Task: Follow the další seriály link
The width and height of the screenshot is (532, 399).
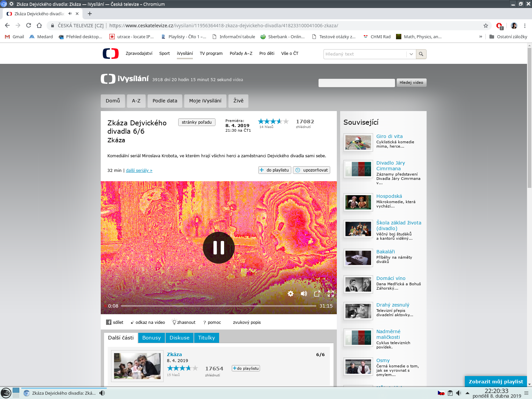Action: pos(139,170)
